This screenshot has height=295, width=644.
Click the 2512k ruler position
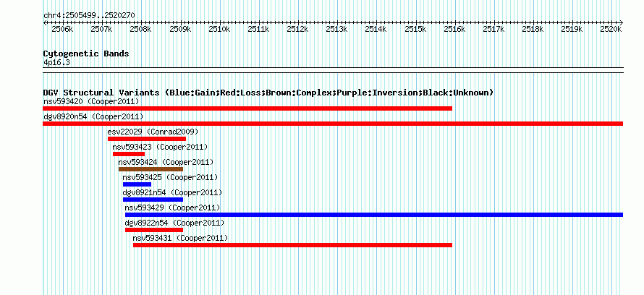coord(298,29)
